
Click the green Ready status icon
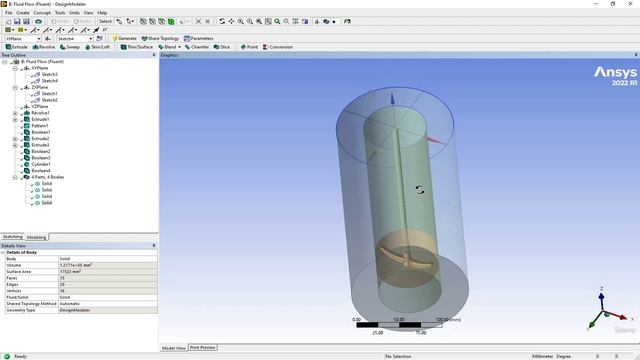(7, 356)
